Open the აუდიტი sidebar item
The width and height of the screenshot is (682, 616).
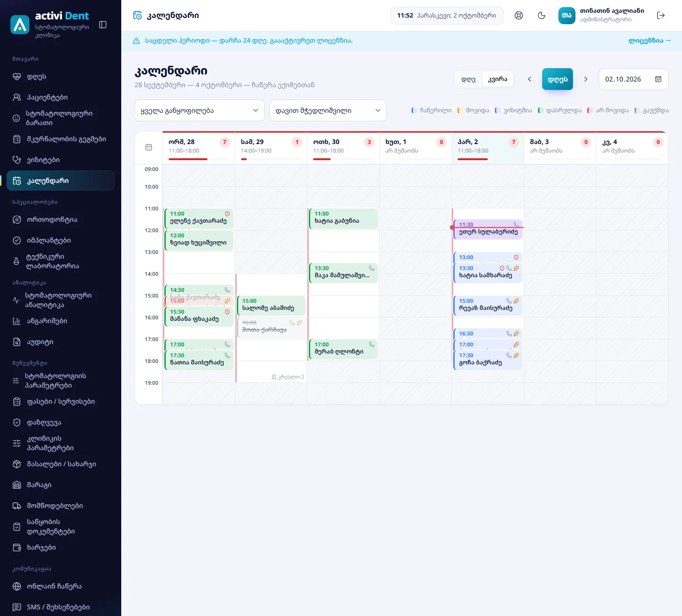point(61,342)
